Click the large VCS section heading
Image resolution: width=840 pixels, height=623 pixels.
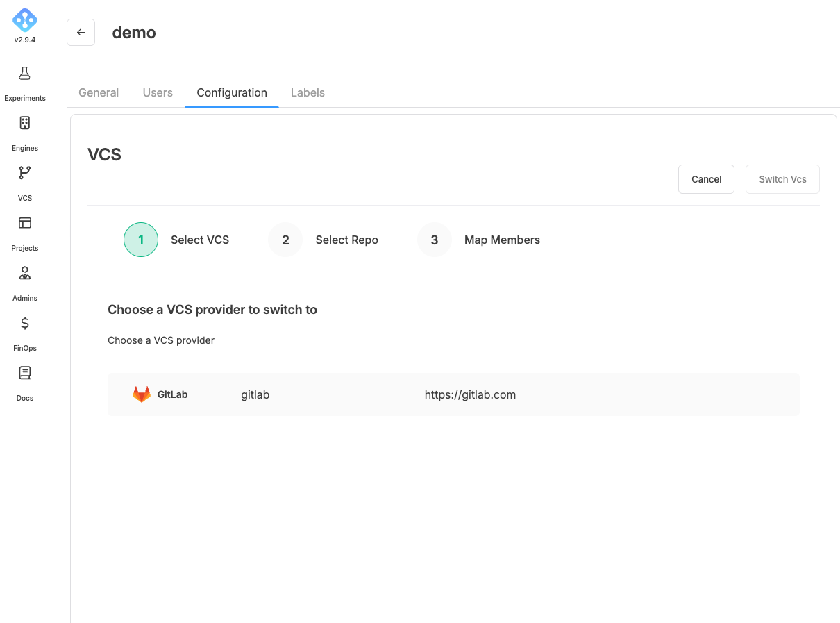click(104, 154)
